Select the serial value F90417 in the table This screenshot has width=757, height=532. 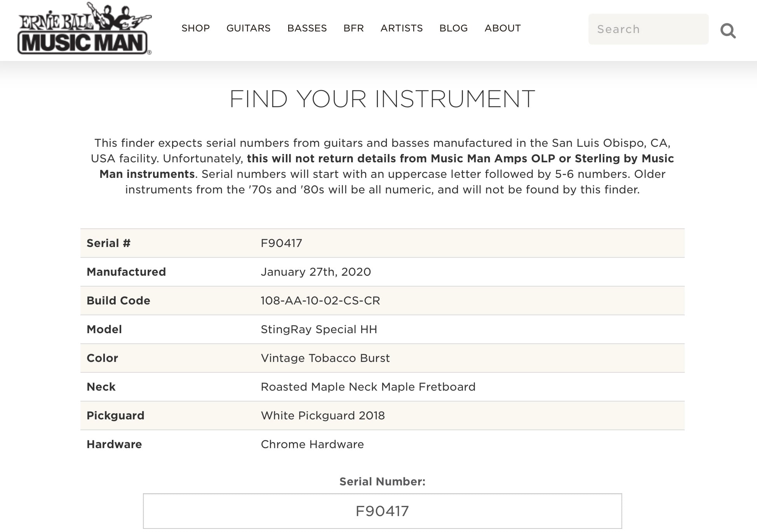281,243
